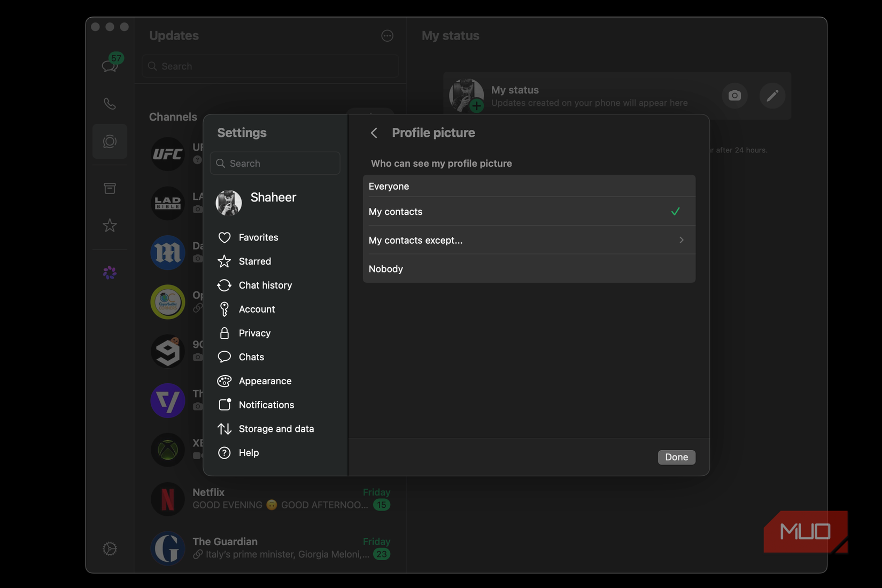Click the Updates search field

[270, 66]
